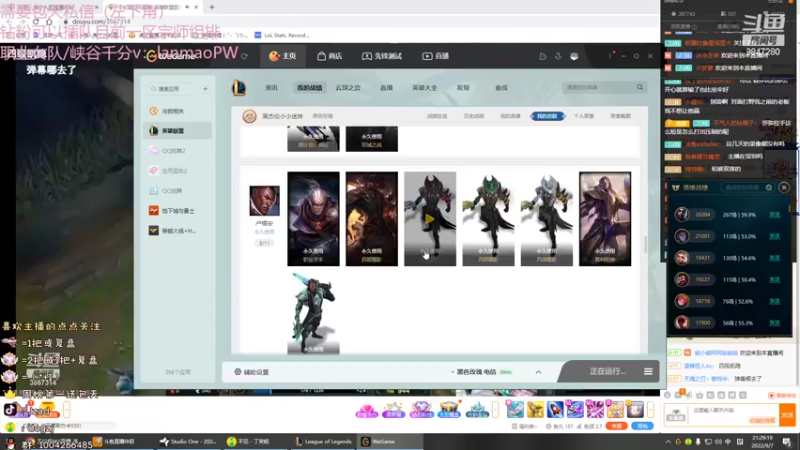The width and height of the screenshot is (800, 450).
Task: Select 穿越火线 in the sidebar
Action: tap(178, 231)
